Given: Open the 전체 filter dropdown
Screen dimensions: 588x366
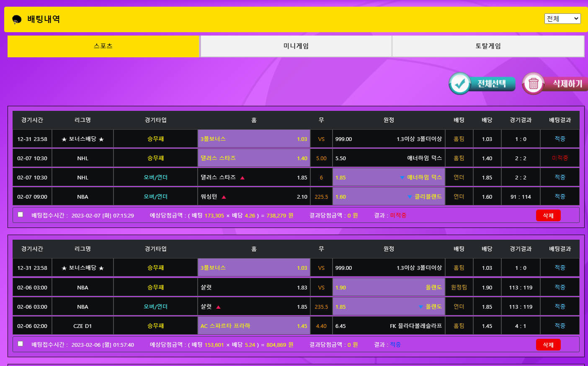Looking at the screenshot, I should click(562, 18).
